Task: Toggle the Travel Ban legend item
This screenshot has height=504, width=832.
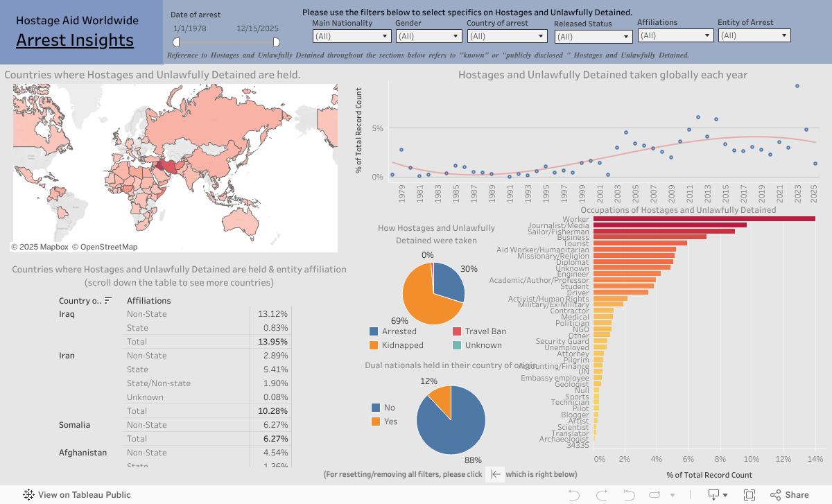Action: tap(457, 331)
